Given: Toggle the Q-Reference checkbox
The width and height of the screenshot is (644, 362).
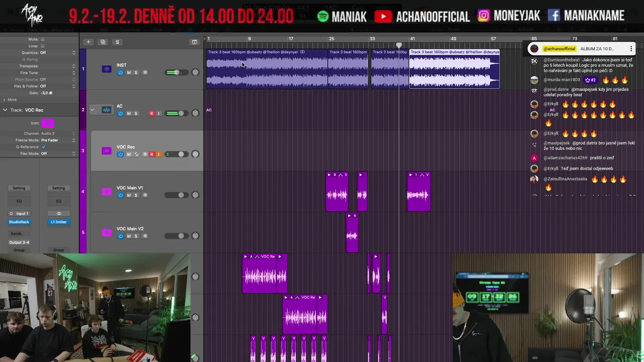Looking at the screenshot, I should coord(43,147).
